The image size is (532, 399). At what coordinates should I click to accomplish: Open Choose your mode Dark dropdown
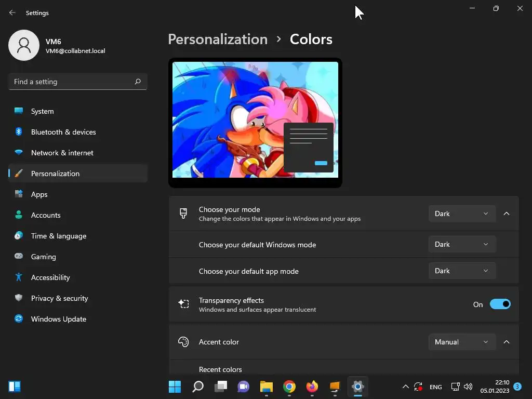tap(462, 214)
